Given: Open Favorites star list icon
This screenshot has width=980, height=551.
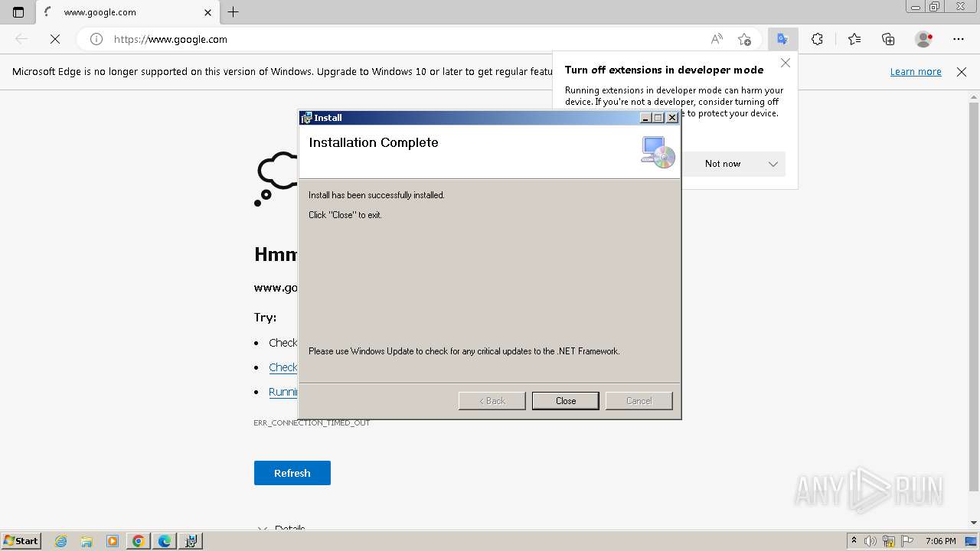Looking at the screenshot, I should 854,39.
